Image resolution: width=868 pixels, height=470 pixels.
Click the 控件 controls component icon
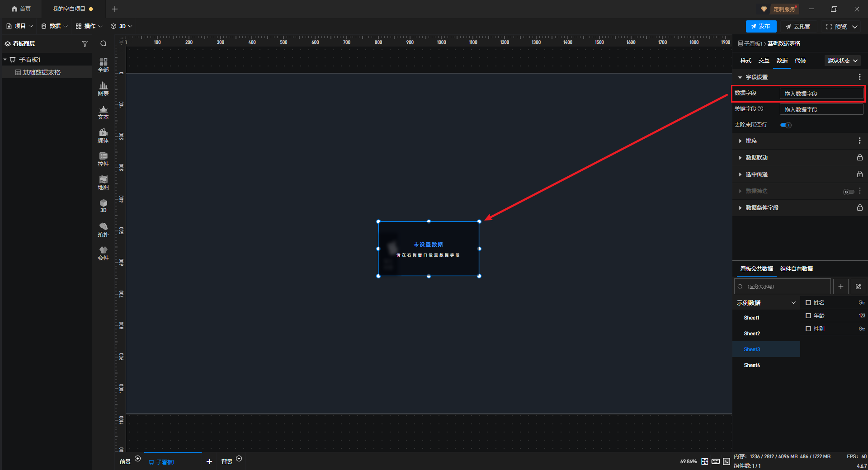point(103,159)
